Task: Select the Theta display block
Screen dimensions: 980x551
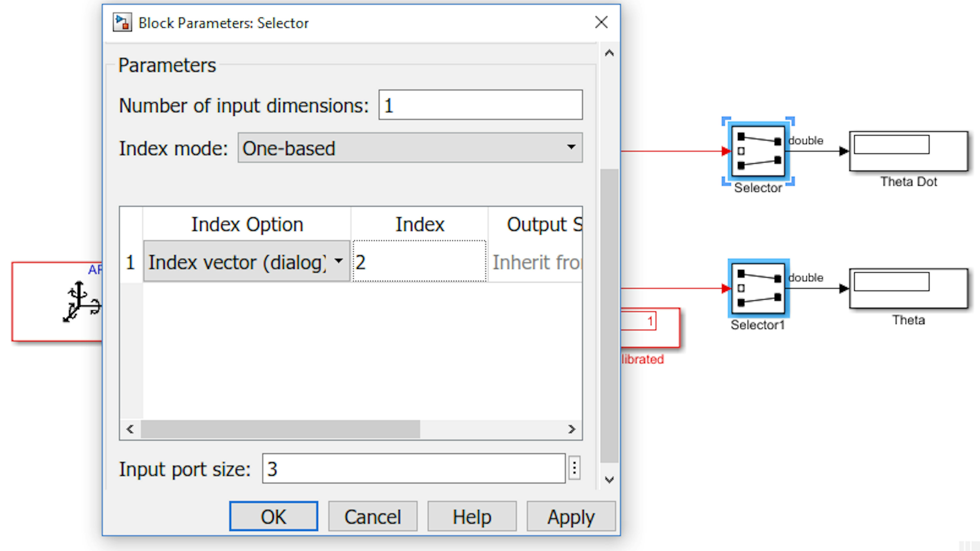Action: 908,288
